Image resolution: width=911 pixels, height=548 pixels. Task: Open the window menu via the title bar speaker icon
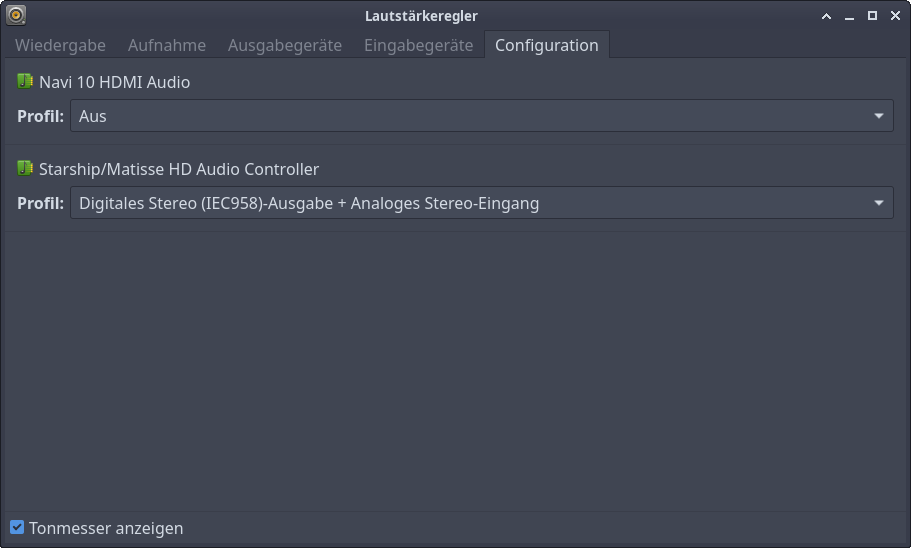tap(16, 15)
